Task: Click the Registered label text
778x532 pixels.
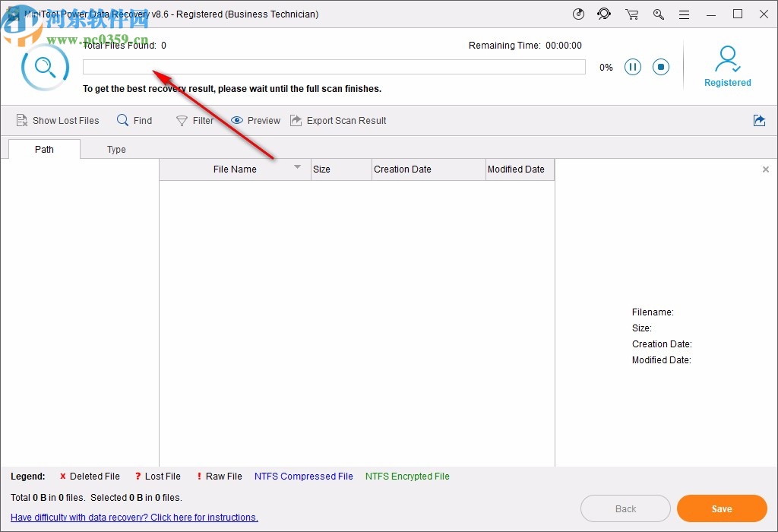Action: click(x=727, y=83)
